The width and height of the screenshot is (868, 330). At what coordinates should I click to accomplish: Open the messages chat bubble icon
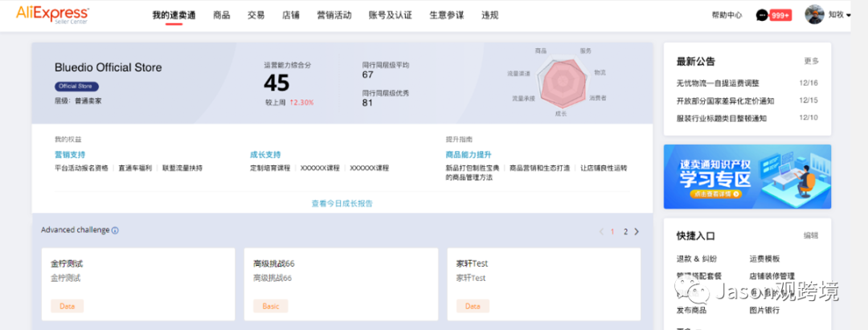coord(761,15)
